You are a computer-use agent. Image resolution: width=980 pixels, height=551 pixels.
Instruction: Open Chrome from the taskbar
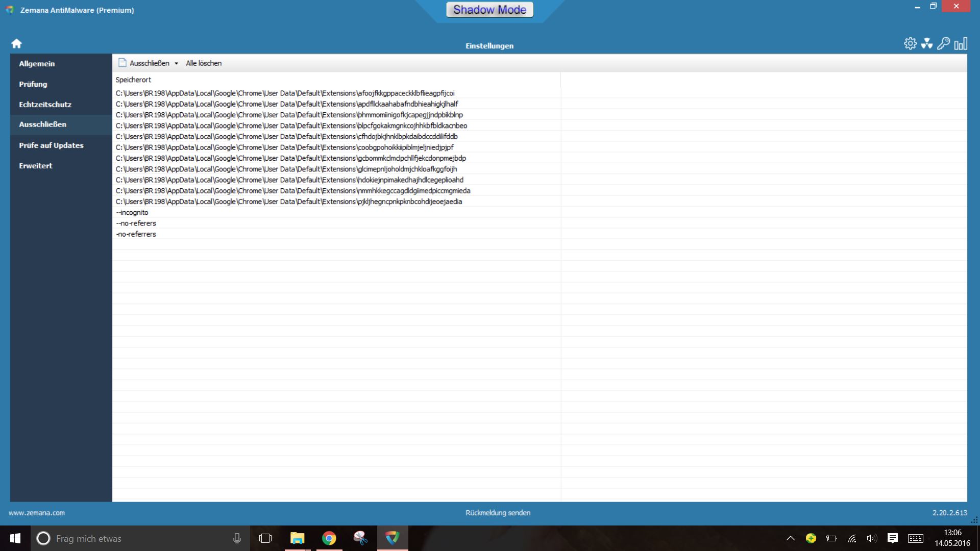pyautogui.click(x=329, y=538)
